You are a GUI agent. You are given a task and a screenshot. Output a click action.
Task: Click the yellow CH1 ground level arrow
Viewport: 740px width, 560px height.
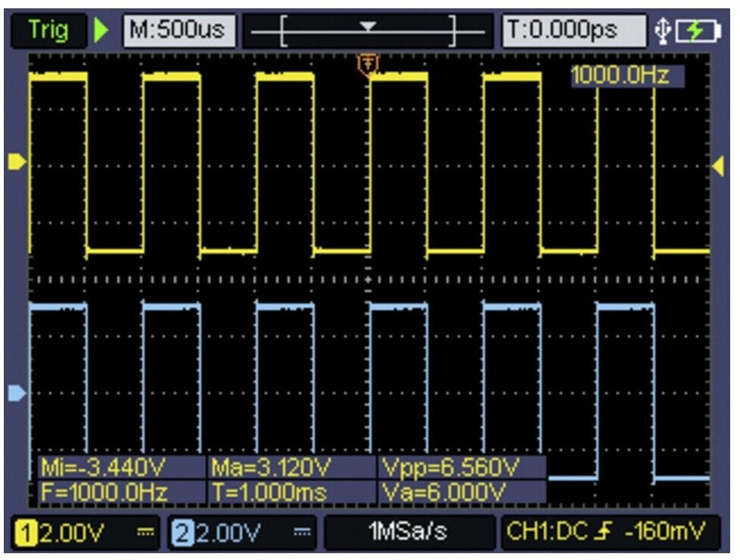point(16,161)
